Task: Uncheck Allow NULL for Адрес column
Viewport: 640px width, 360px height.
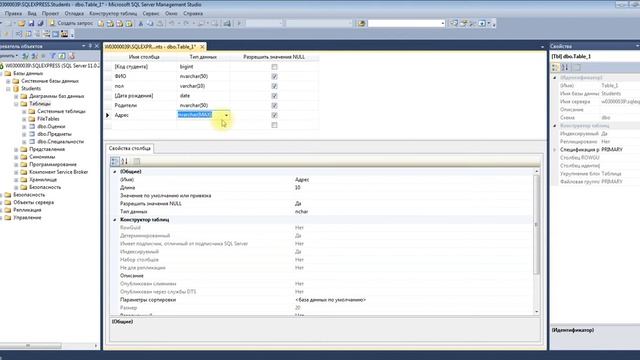Action: pyautogui.click(x=274, y=116)
